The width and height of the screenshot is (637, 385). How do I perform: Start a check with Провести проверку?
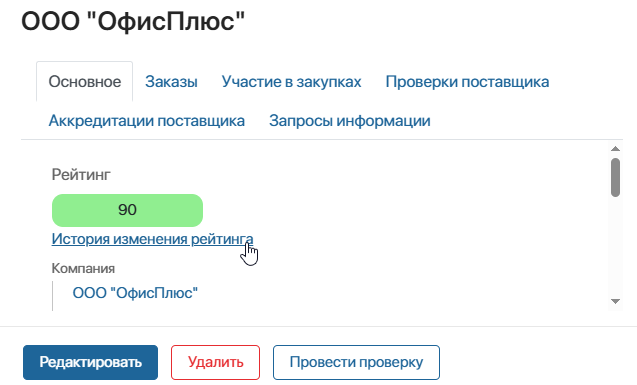tap(356, 362)
